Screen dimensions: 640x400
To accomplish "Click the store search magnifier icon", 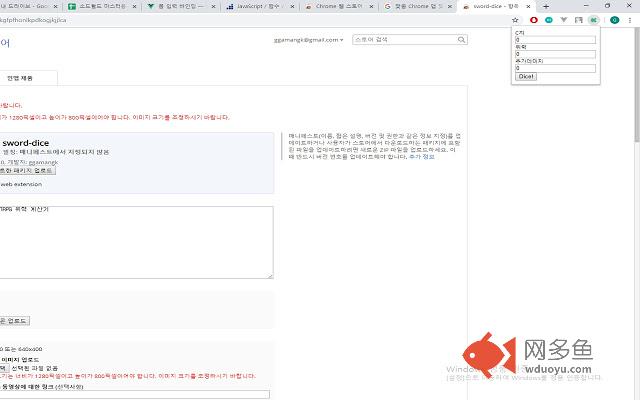I will [461, 40].
